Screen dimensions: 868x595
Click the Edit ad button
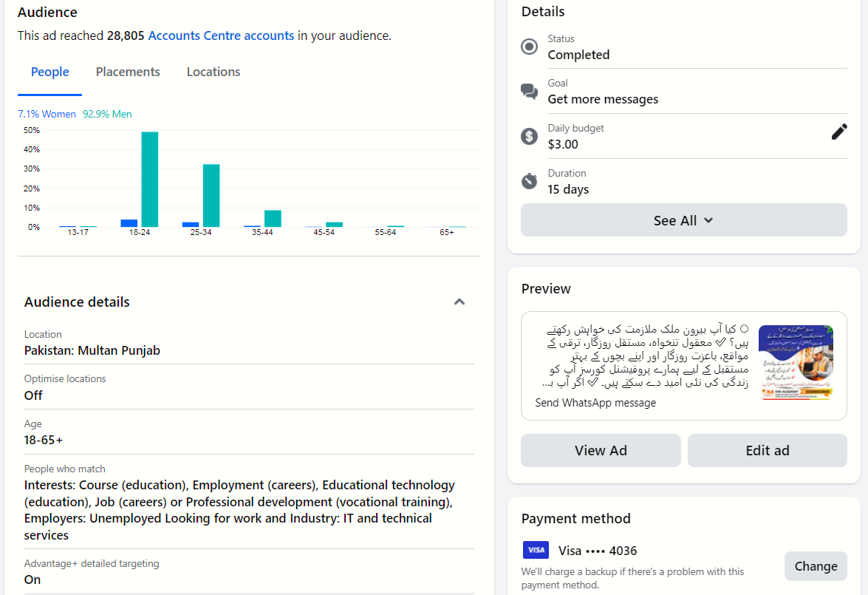[x=767, y=450]
